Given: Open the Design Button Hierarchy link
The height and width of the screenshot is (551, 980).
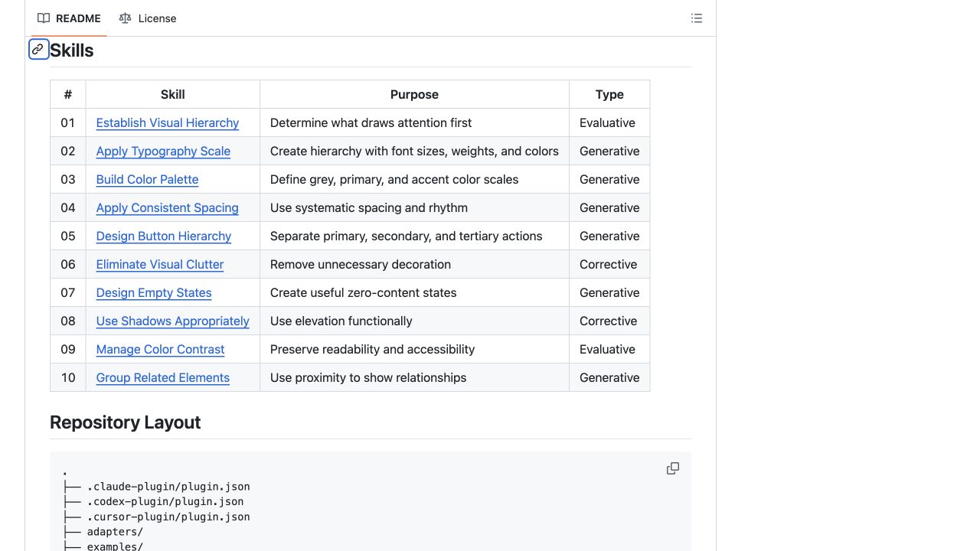Looking at the screenshot, I should click(x=164, y=236).
